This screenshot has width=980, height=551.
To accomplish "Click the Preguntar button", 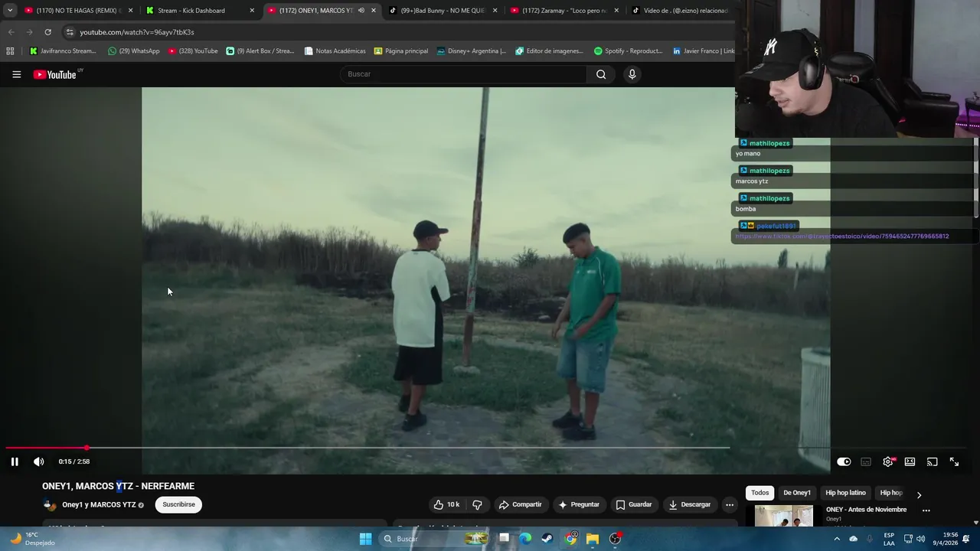I will click(579, 504).
